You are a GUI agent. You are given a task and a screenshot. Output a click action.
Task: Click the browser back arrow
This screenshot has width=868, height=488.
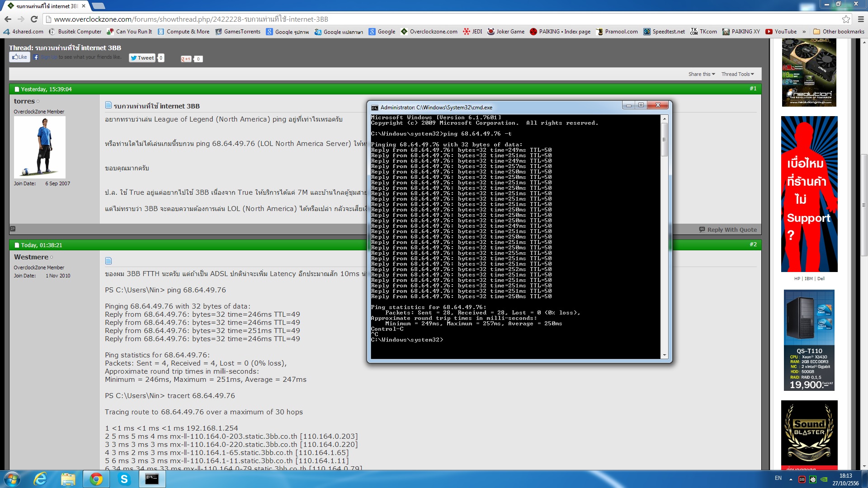tap(8, 19)
